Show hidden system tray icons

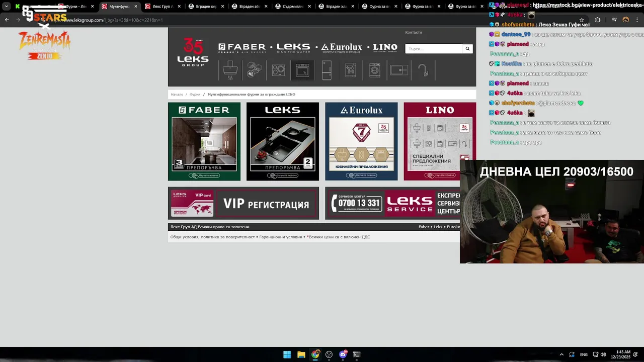(x=561, y=354)
